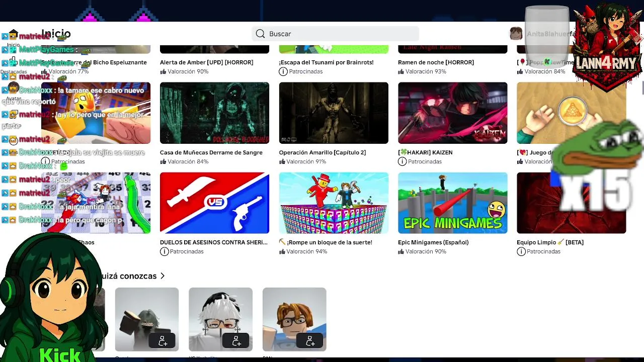Open the yellow noob game thumbnail
Viewport: 644px width, 362px height.
pos(96,113)
